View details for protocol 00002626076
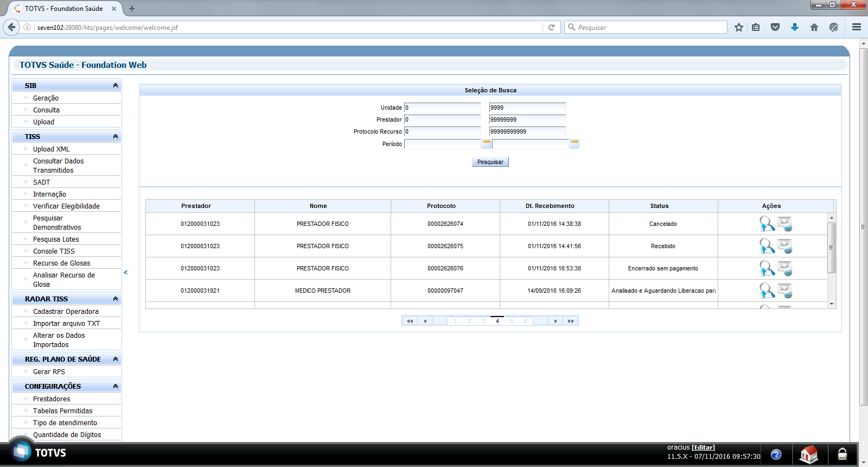This screenshot has height=467, width=868. (767, 268)
